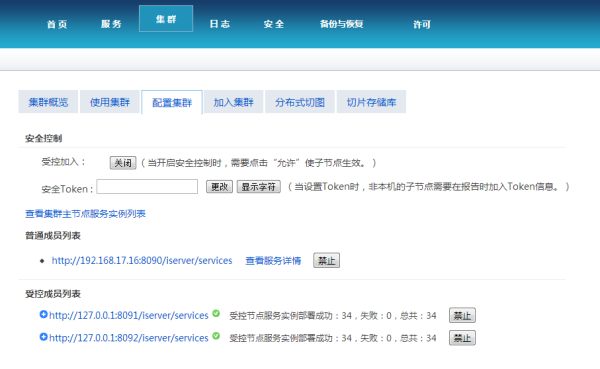Toggle 受控加入 with the 关闭 button

coord(123,163)
